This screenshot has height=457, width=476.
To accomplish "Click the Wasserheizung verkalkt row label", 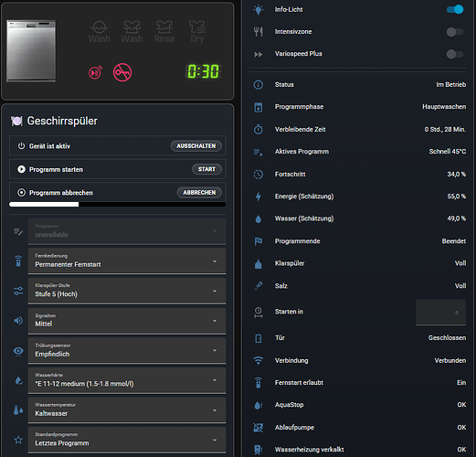I will 309,450.
